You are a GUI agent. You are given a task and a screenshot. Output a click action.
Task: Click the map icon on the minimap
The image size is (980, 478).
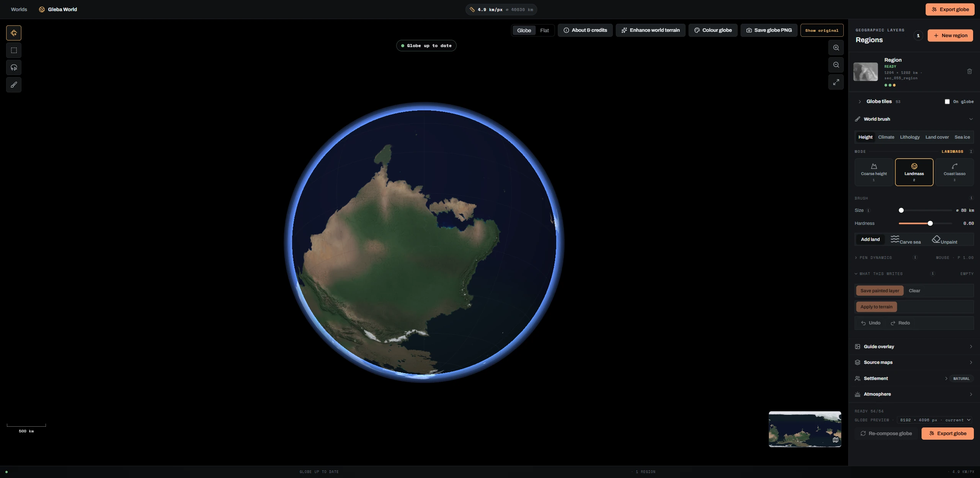(835, 440)
